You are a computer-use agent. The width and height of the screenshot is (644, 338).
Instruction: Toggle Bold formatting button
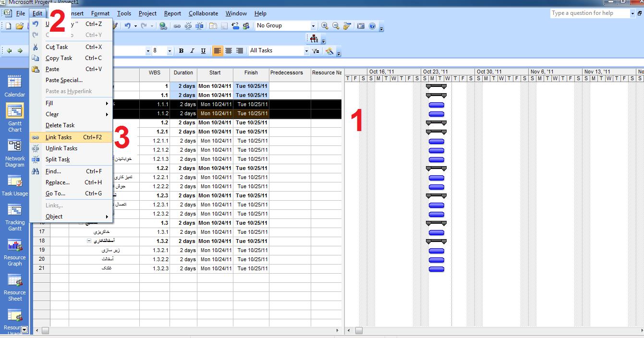click(181, 51)
